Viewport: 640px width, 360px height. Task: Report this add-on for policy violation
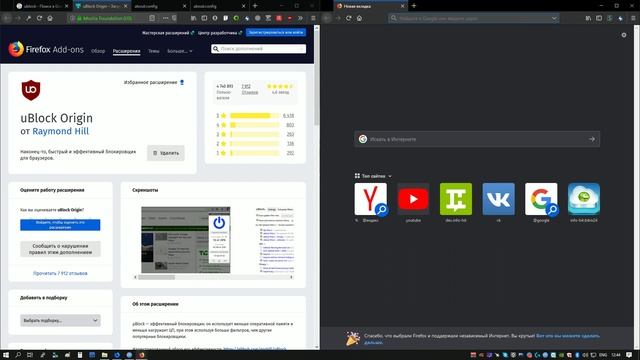pos(60,249)
